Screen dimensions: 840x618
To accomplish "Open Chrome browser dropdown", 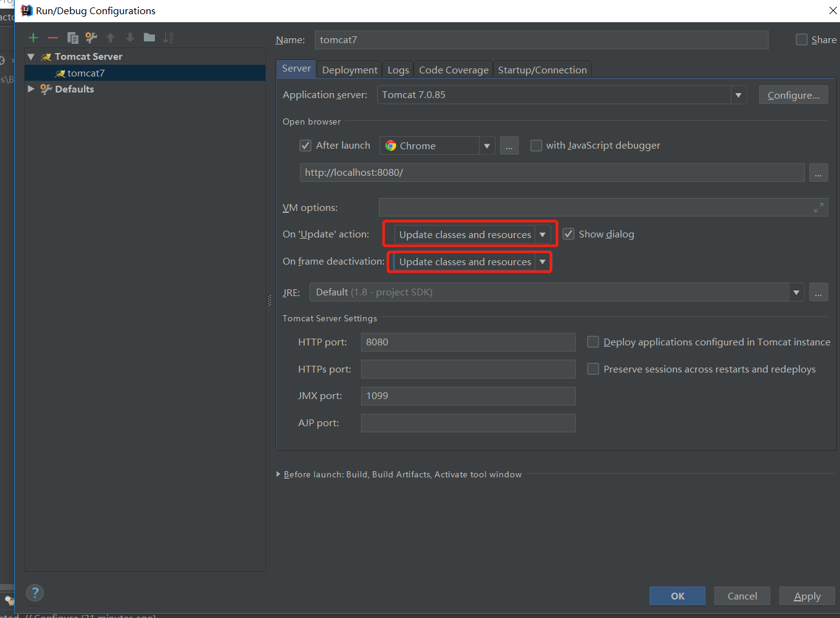I will pos(487,146).
